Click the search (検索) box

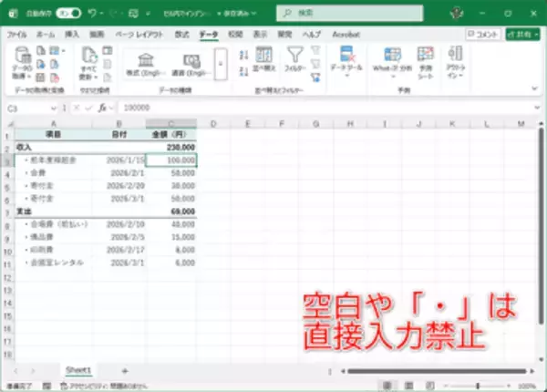point(349,14)
